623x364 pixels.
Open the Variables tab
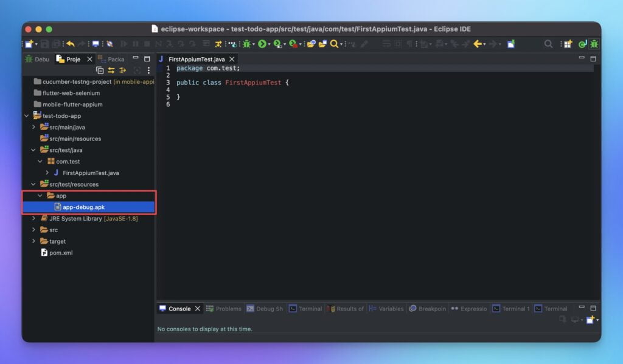pos(386,309)
